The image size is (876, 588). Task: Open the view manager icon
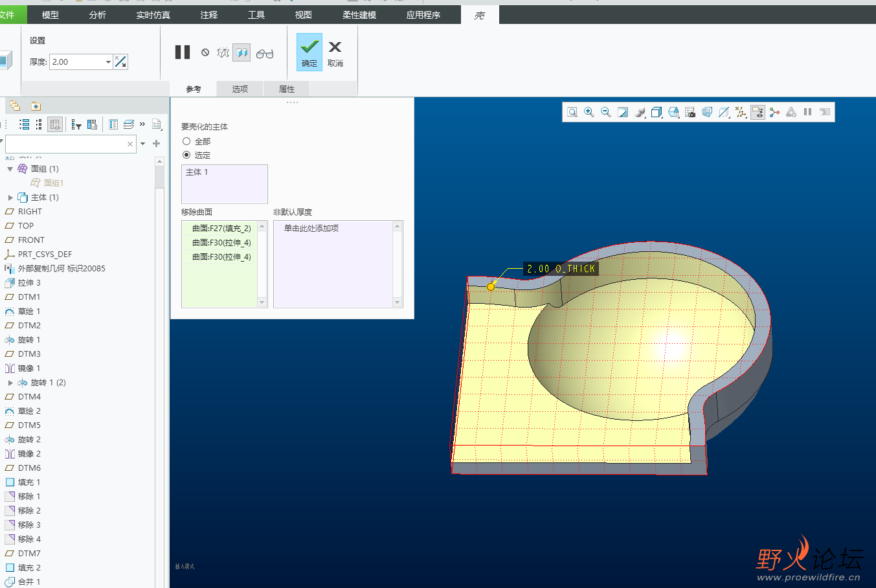pyautogui.click(x=673, y=112)
